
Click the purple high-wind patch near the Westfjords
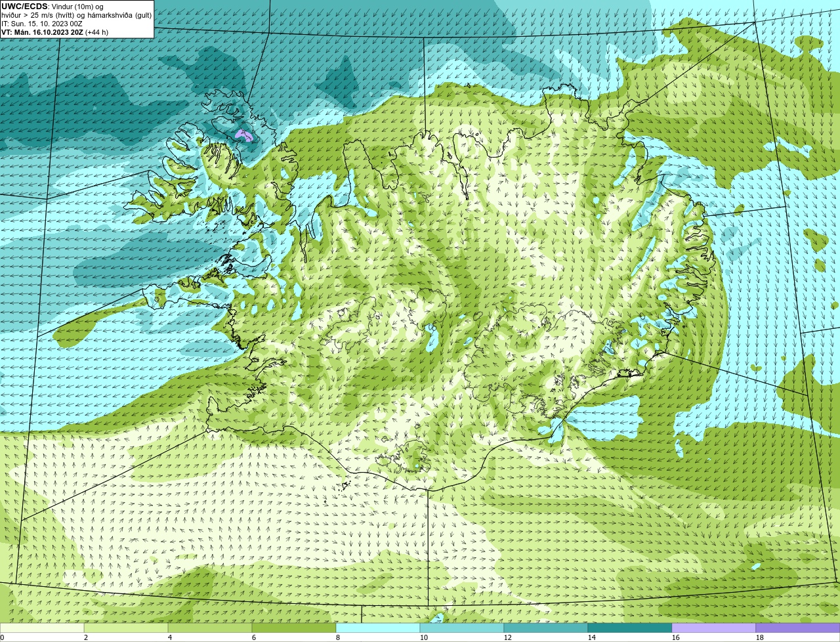coord(244,135)
